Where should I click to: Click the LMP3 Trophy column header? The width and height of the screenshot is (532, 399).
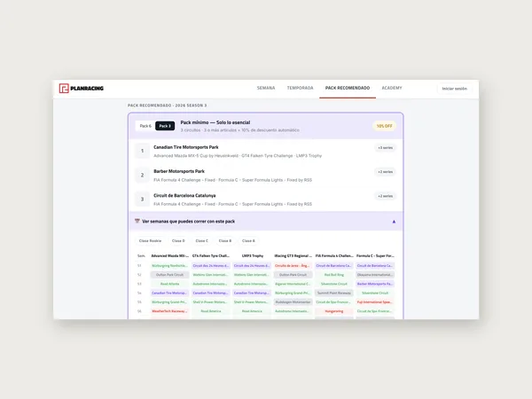coord(253,256)
